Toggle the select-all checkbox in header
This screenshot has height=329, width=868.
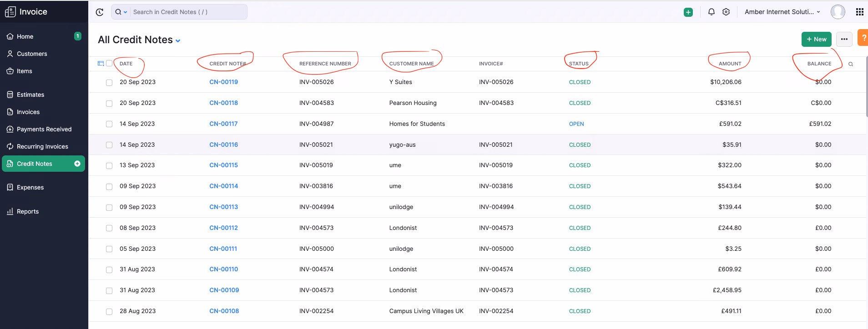coord(109,63)
